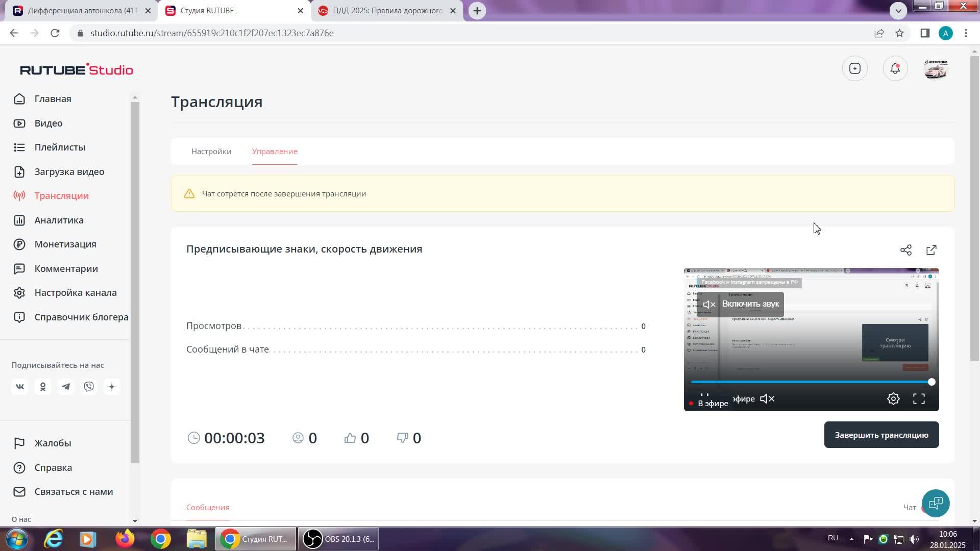Open VK social link icon
980x551 pixels.
click(x=20, y=387)
